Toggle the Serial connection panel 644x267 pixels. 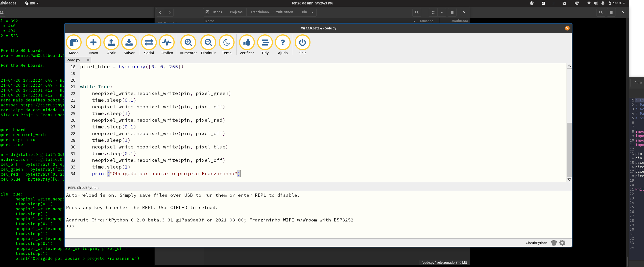[149, 45]
